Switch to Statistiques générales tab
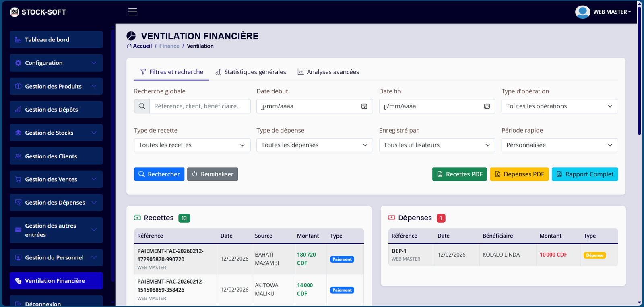The width and height of the screenshot is (644, 307). click(251, 72)
